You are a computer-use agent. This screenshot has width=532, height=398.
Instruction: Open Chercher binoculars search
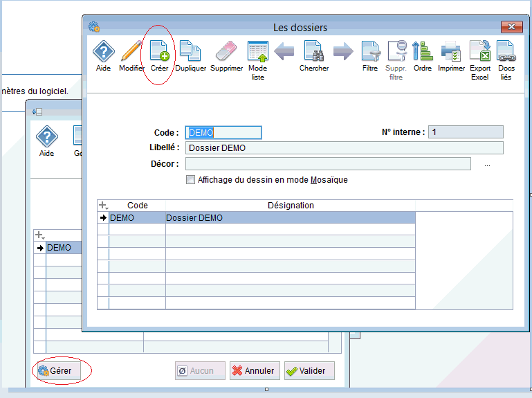tap(314, 53)
